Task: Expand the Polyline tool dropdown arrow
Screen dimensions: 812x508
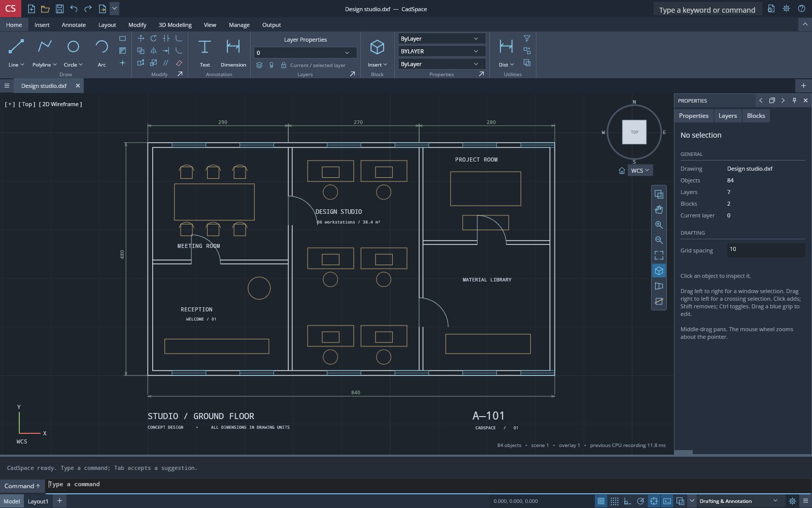Action: (54, 65)
